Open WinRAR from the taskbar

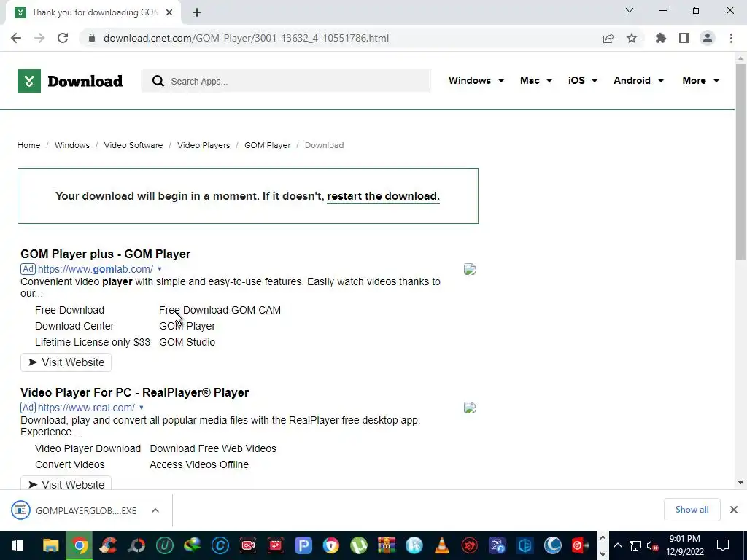[387, 545]
